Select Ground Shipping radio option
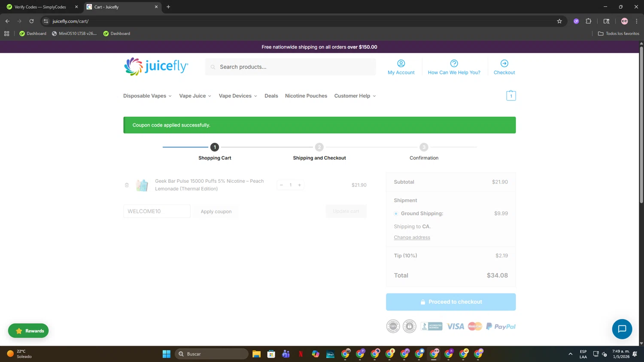 [x=396, y=214]
